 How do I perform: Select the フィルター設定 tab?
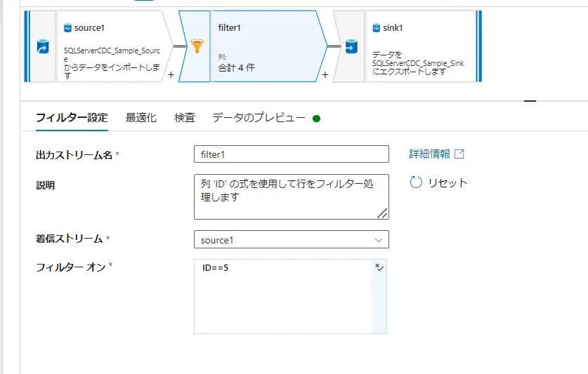(x=72, y=118)
